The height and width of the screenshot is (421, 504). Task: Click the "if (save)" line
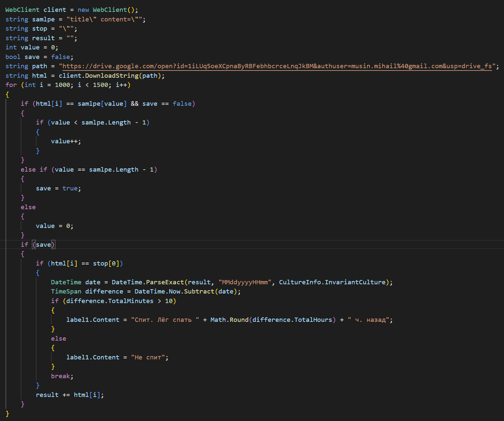tap(38, 244)
